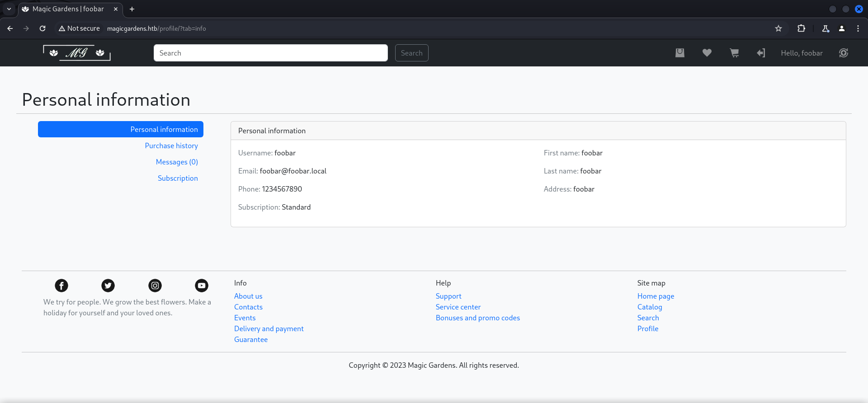Open the Facebook social icon
868x403 pixels.
[x=61, y=286]
